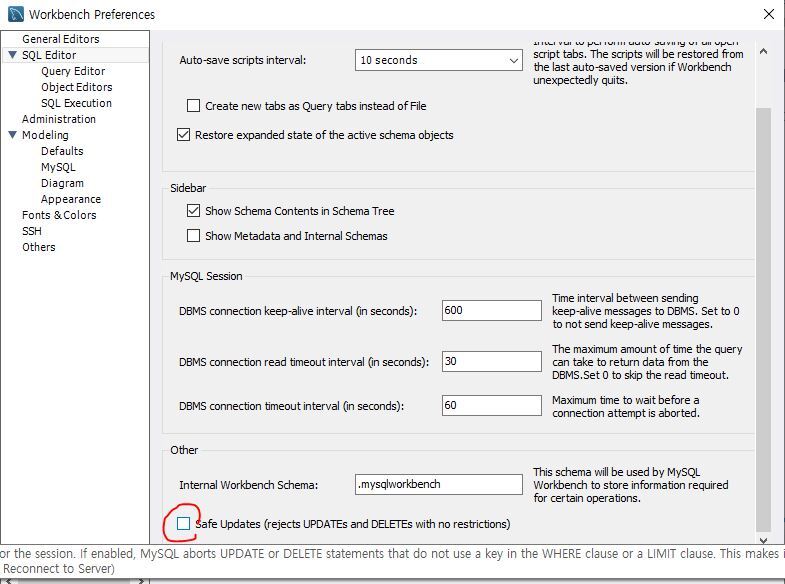Click the tree panel horizontal scroll right arrow
This screenshot has height=584, width=785.
click(x=141, y=581)
